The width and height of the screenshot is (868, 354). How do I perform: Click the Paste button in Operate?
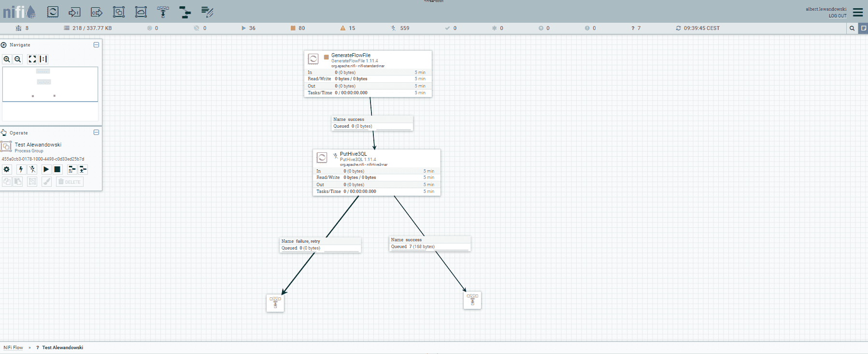point(18,181)
